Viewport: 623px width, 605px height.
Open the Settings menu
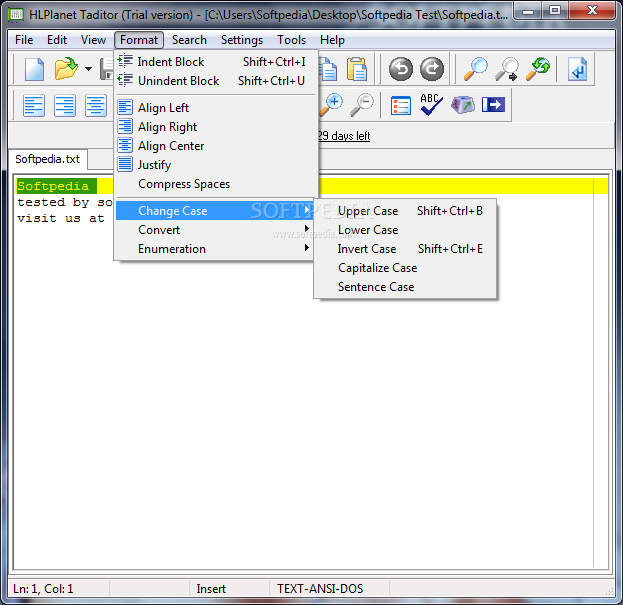pyautogui.click(x=242, y=40)
